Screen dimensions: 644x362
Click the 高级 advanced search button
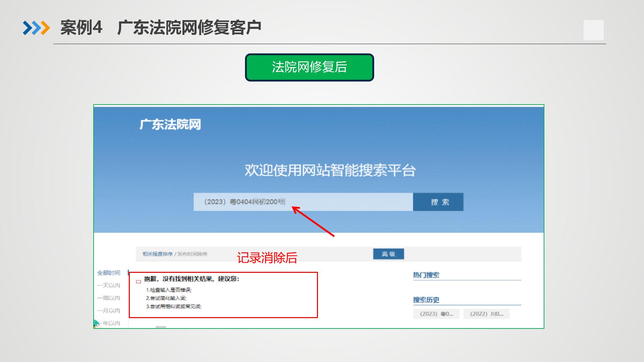(x=388, y=254)
